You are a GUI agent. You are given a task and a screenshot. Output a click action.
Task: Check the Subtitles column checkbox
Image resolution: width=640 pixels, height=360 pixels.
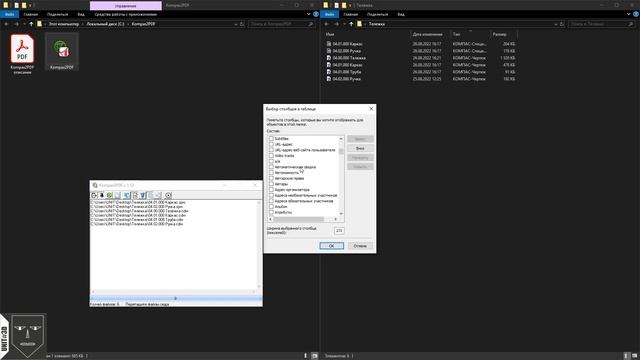click(x=271, y=138)
